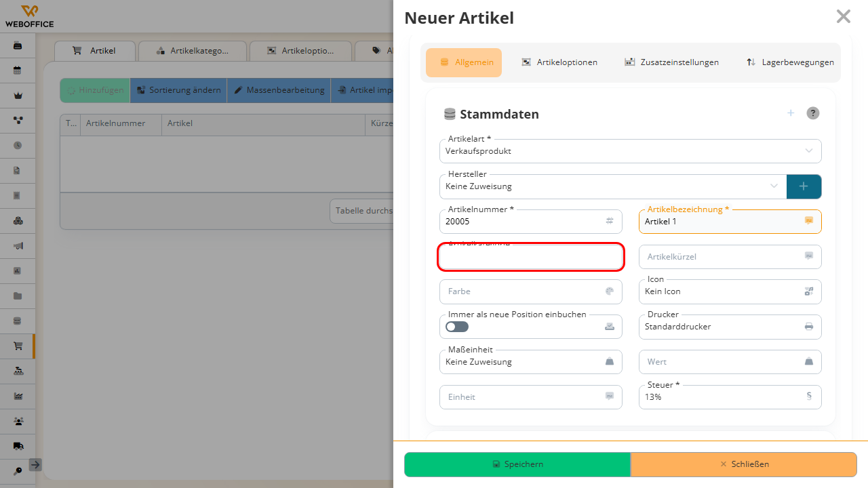Click the megaphone icon in the sidebar

tap(18, 246)
